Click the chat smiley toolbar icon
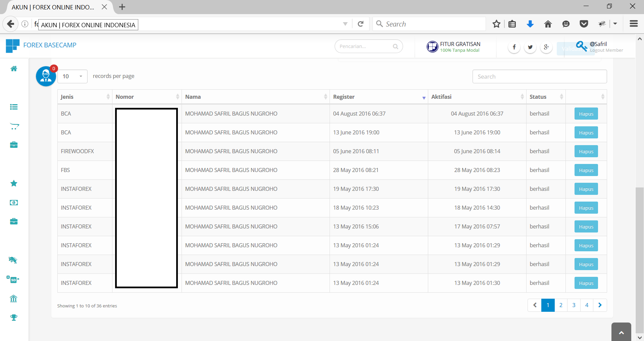Viewport: 644px width, 341px height. pos(566,24)
